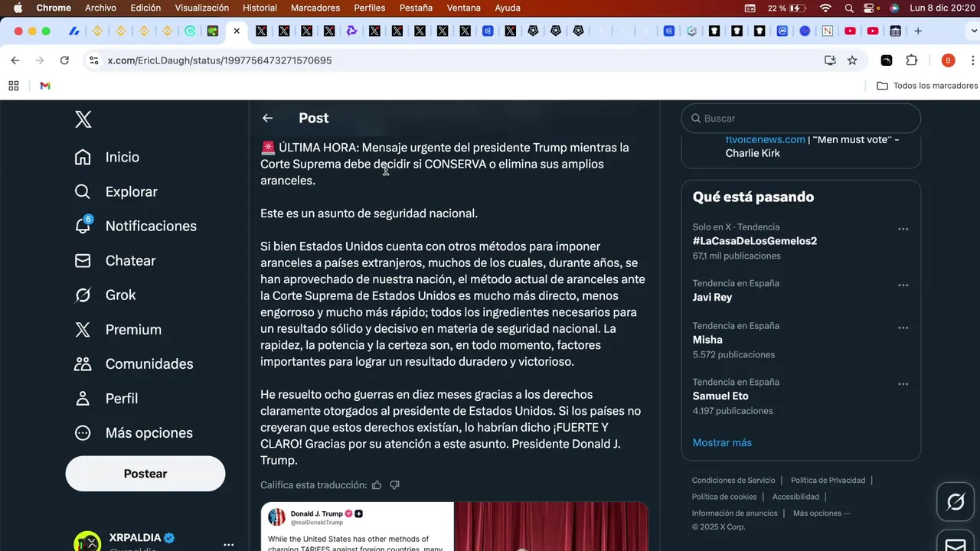Open Todos los marcadores folder
Viewport: 980px width, 551px height.
[927, 86]
